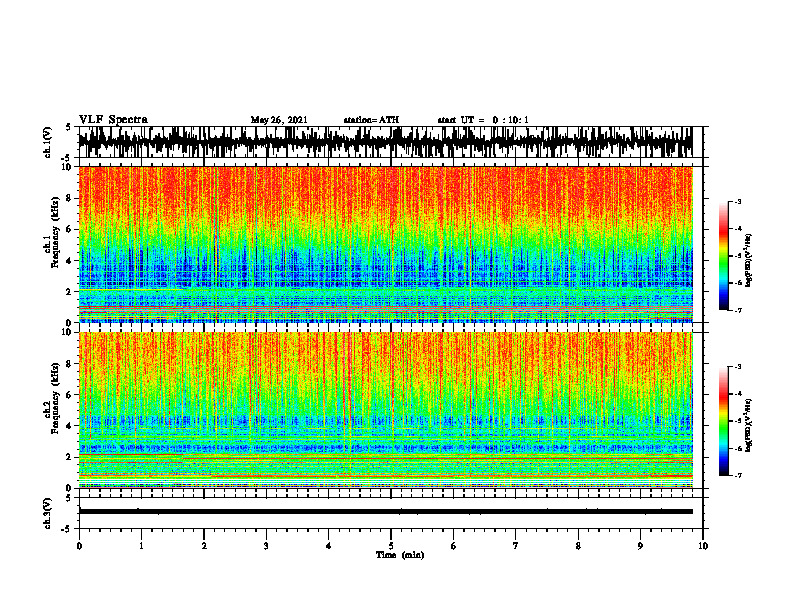Select the date text "May 26, 2021"

click(279, 120)
